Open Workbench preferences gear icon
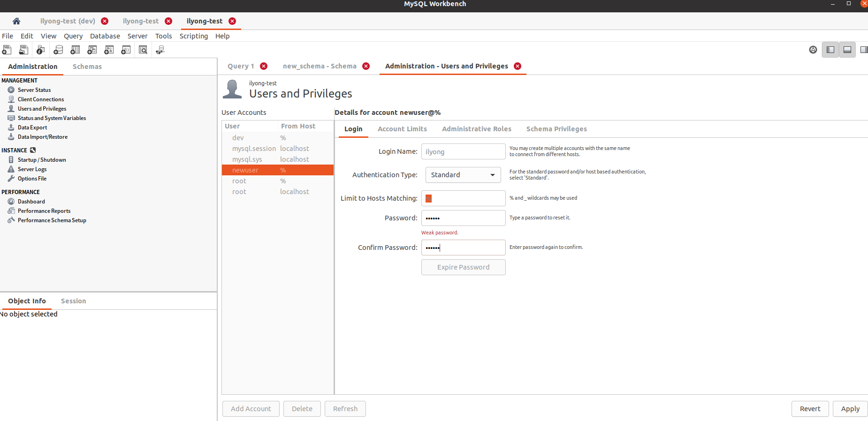This screenshot has height=421, width=868. 813,50
